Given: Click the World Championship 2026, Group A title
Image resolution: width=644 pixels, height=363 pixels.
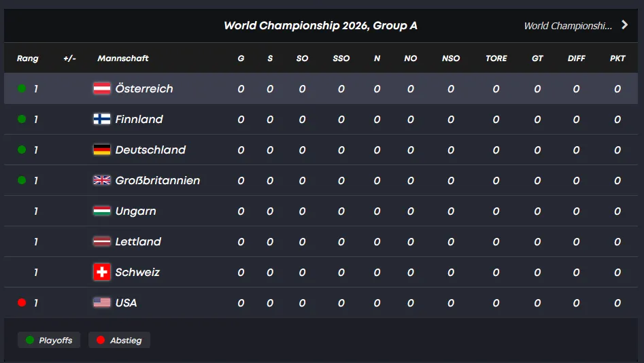Looking at the screenshot, I should point(320,26).
